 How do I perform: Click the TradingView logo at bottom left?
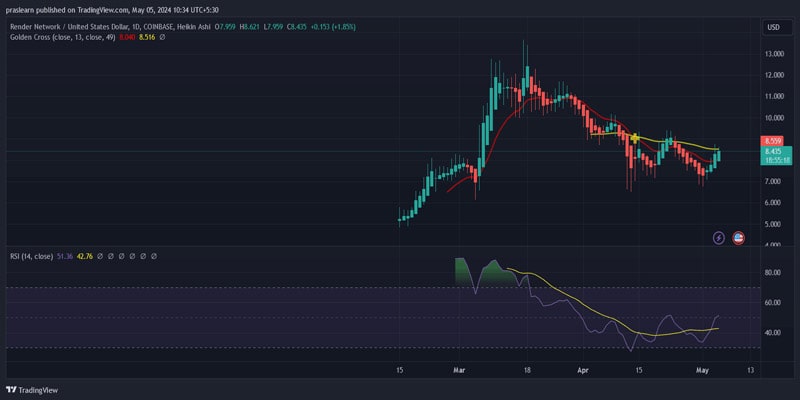[x=32, y=389]
